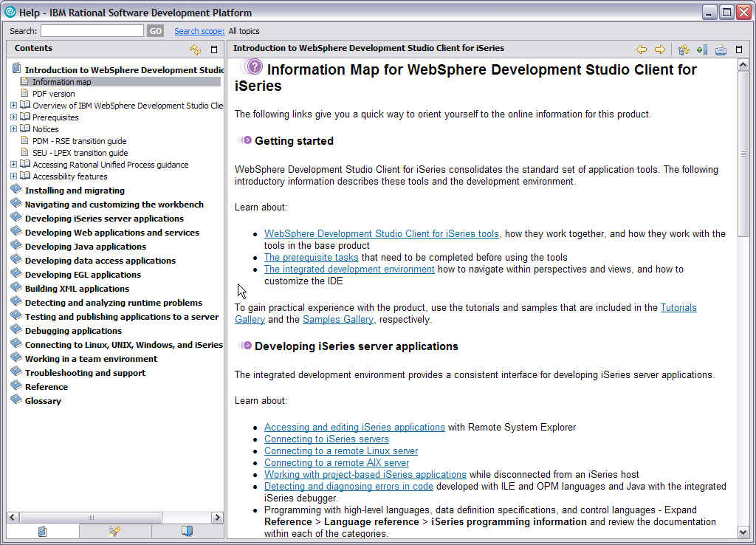The width and height of the screenshot is (756, 545).
Task: Click the page icon beside PDM - RSE transition guide
Action: [x=24, y=140]
